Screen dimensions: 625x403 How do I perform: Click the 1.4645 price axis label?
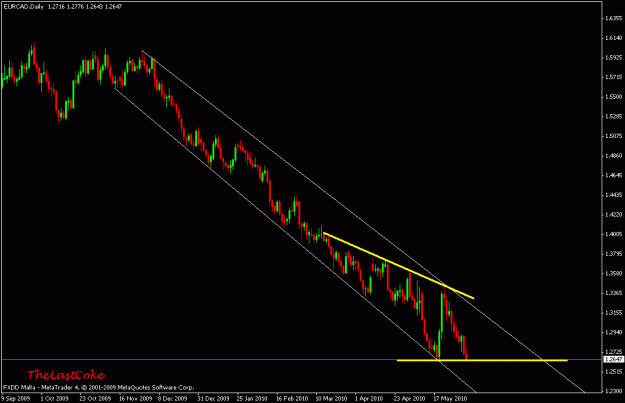tap(613, 175)
